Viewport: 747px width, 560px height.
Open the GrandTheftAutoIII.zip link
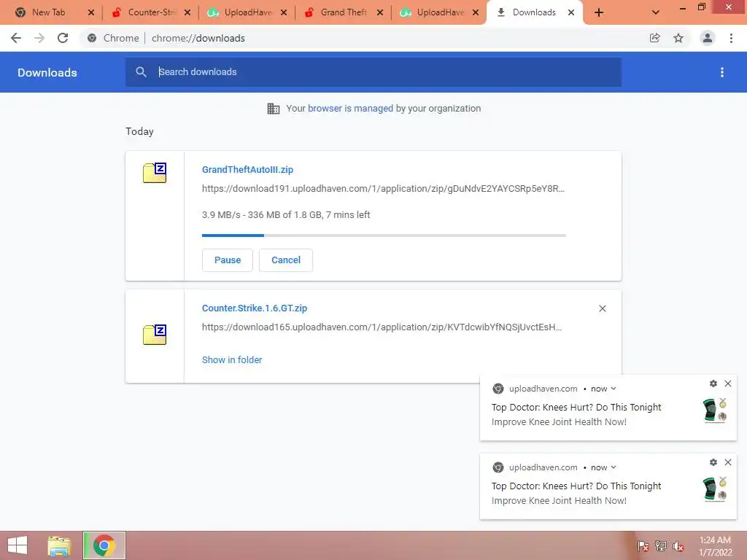click(247, 169)
